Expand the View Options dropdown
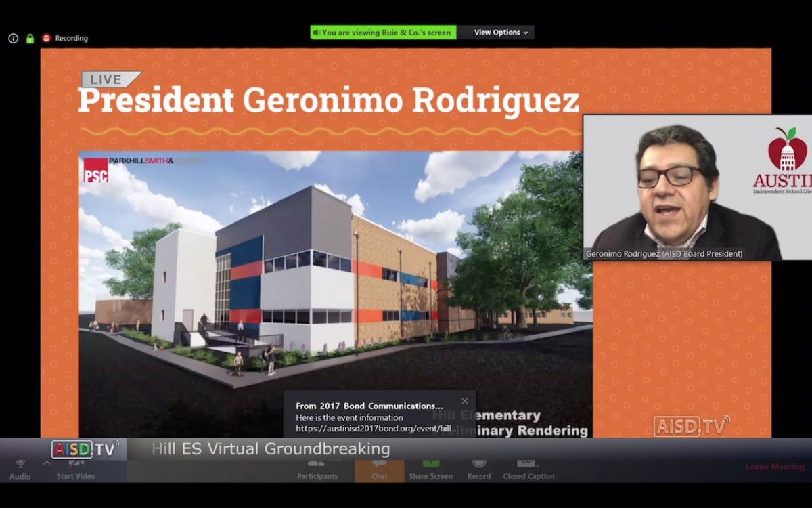The width and height of the screenshot is (812, 508). [501, 33]
